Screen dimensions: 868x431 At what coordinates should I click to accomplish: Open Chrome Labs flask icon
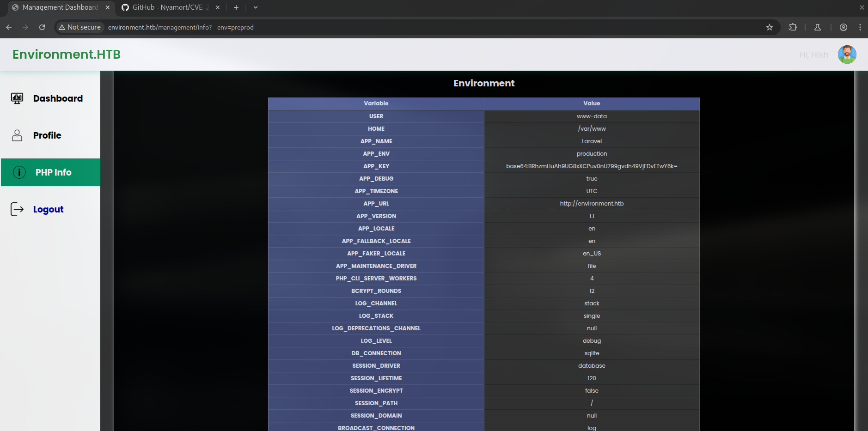[818, 27]
